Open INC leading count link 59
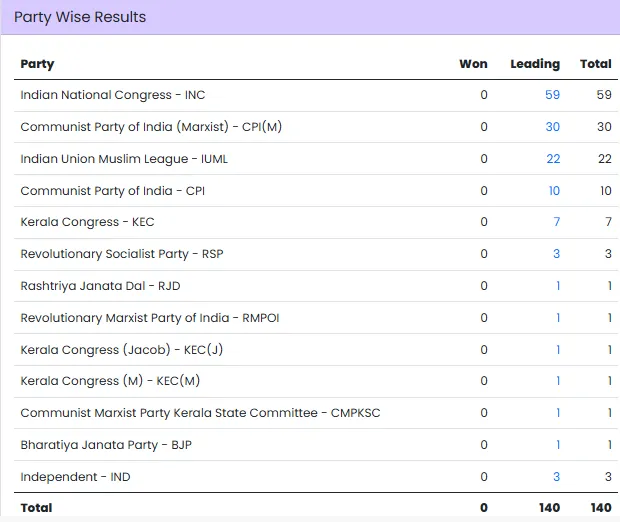This screenshot has height=522, width=620. 552,95
